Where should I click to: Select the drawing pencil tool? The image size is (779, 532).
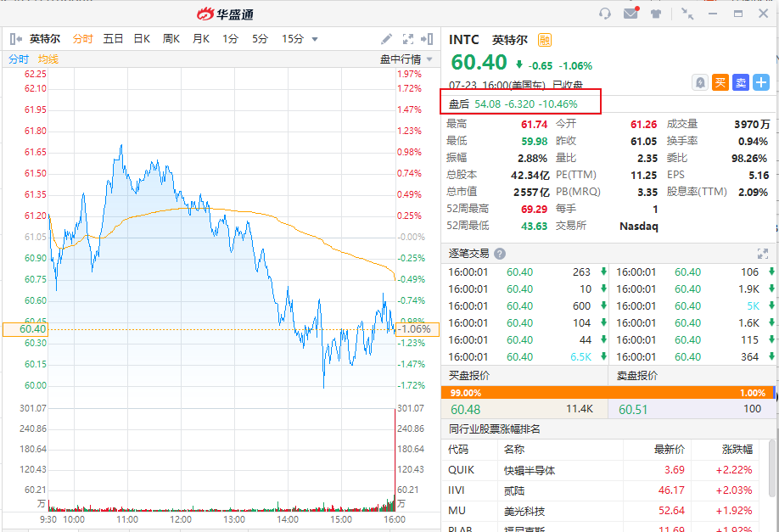[x=386, y=39]
